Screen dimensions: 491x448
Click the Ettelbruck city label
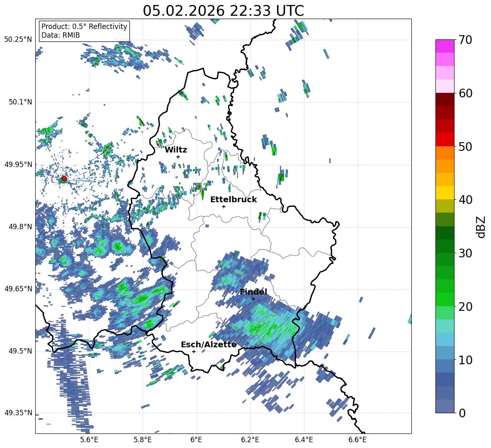233,200
